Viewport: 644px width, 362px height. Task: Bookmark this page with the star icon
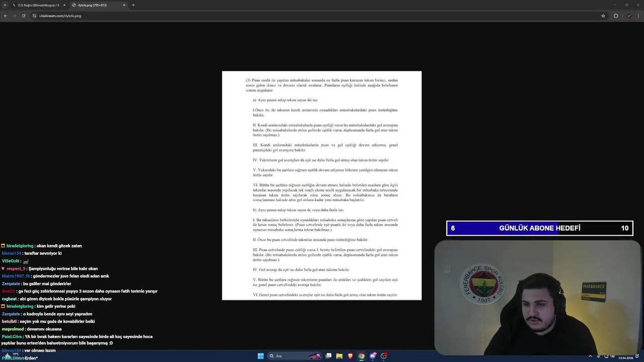click(x=603, y=16)
